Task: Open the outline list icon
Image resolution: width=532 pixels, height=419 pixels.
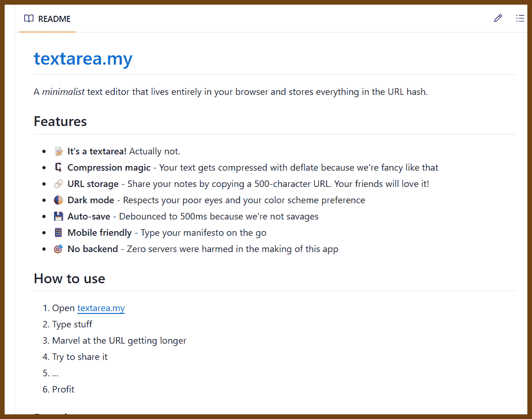Action: click(x=520, y=19)
